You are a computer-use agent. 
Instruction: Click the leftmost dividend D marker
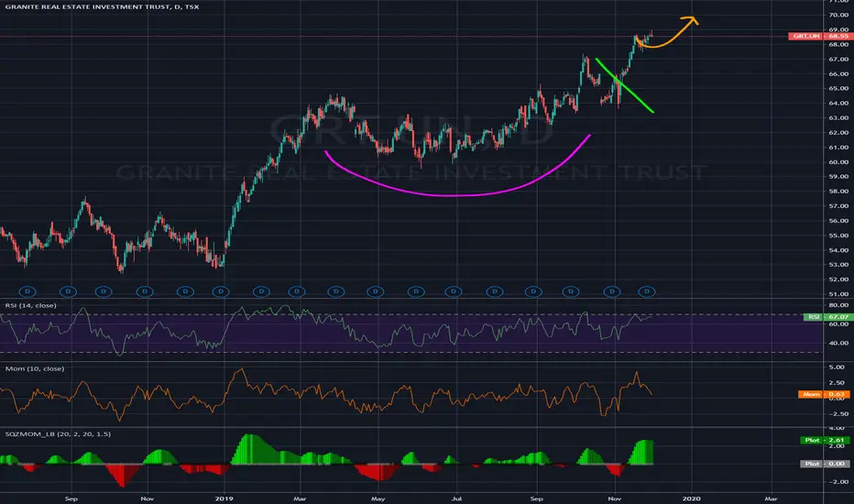pos(27,291)
